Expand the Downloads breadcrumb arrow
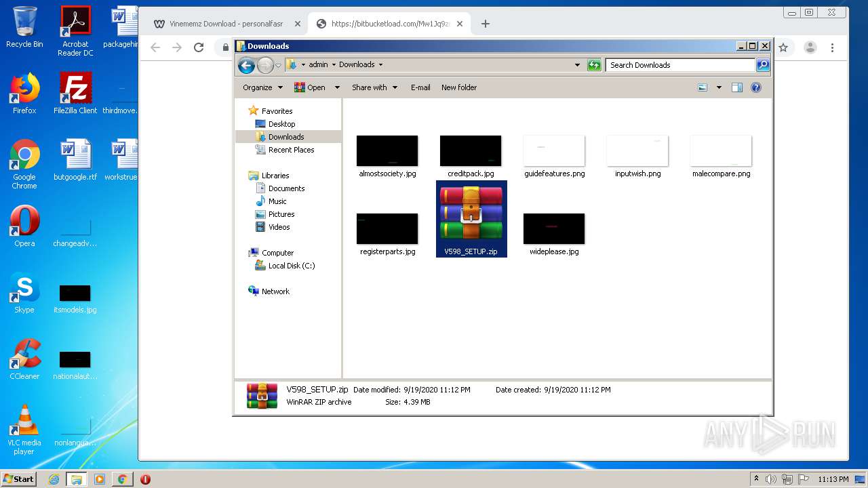This screenshot has height=488, width=868. click(x=380, y=65)
